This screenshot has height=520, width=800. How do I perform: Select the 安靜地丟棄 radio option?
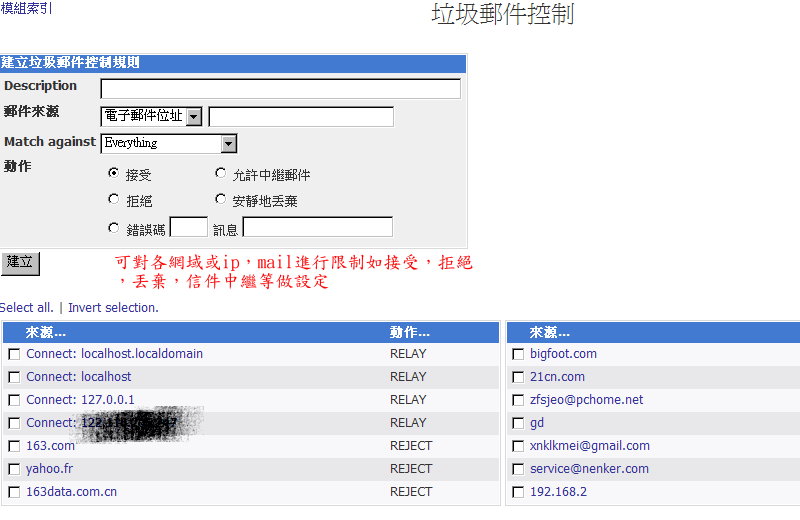click(221, 200)
